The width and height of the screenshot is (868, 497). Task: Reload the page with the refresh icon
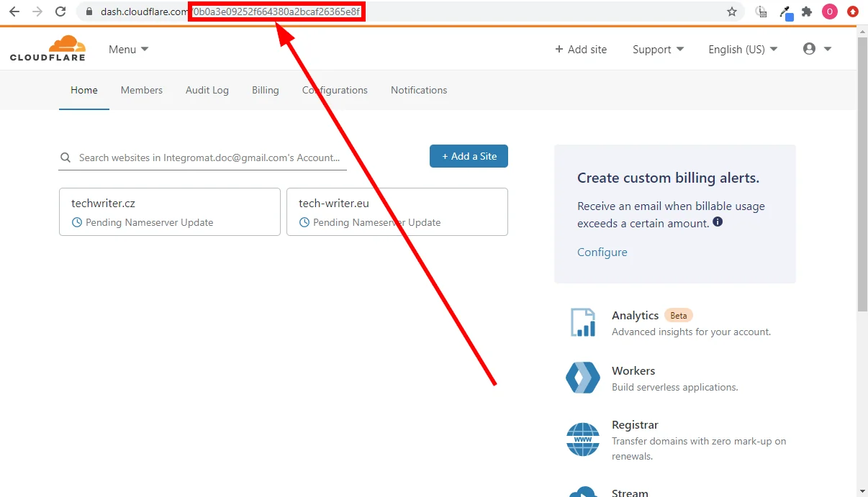click(x=61, y=12)
